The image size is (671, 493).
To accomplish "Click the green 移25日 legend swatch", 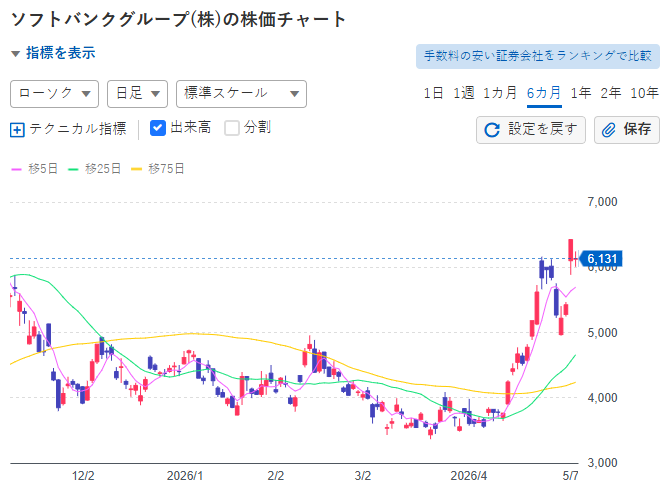I will pos(73,169).
